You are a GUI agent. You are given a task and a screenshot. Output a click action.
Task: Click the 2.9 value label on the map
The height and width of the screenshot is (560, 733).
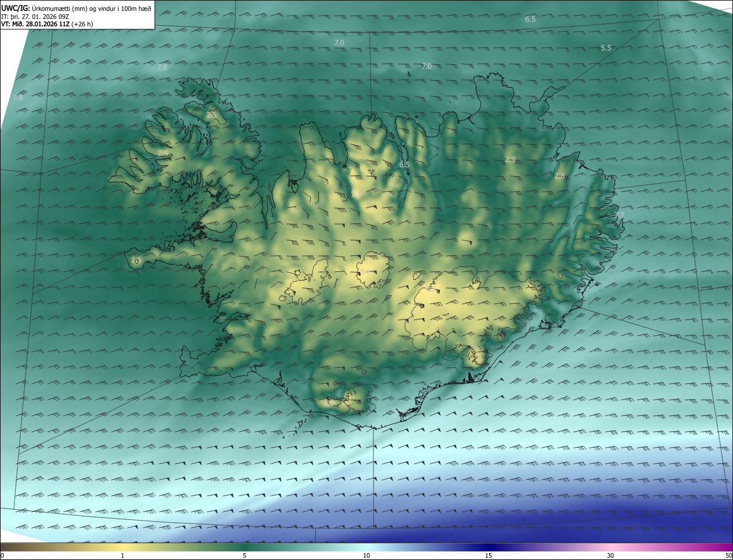(510, 159)
